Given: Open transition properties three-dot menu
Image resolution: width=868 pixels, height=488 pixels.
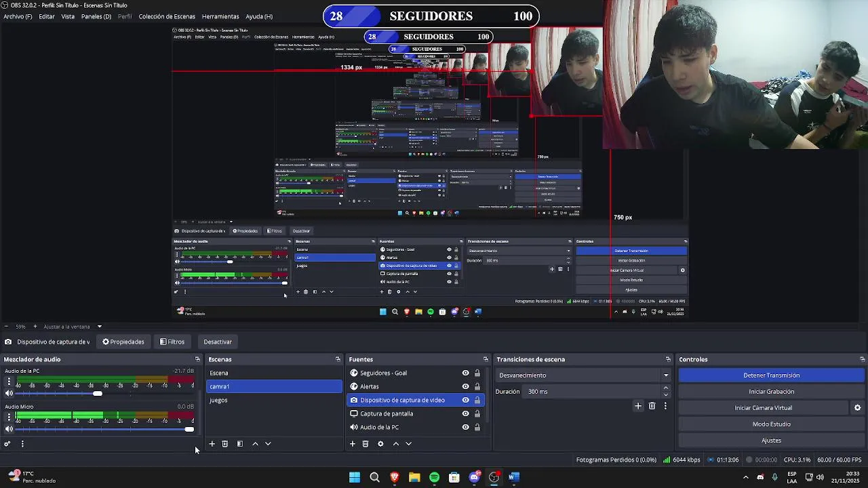Looking at the screenshot, I should click(665, 406).
